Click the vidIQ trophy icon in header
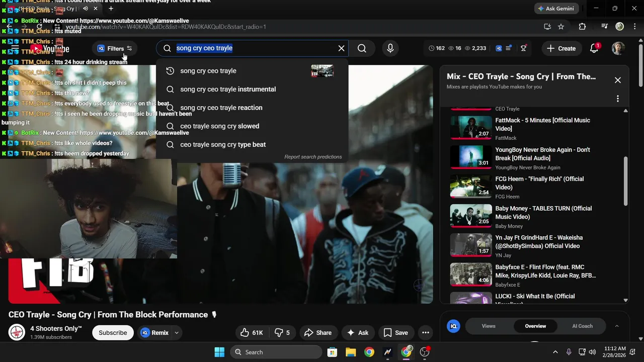The height and width of the screenshot is (362, 644). coord(524,48)
